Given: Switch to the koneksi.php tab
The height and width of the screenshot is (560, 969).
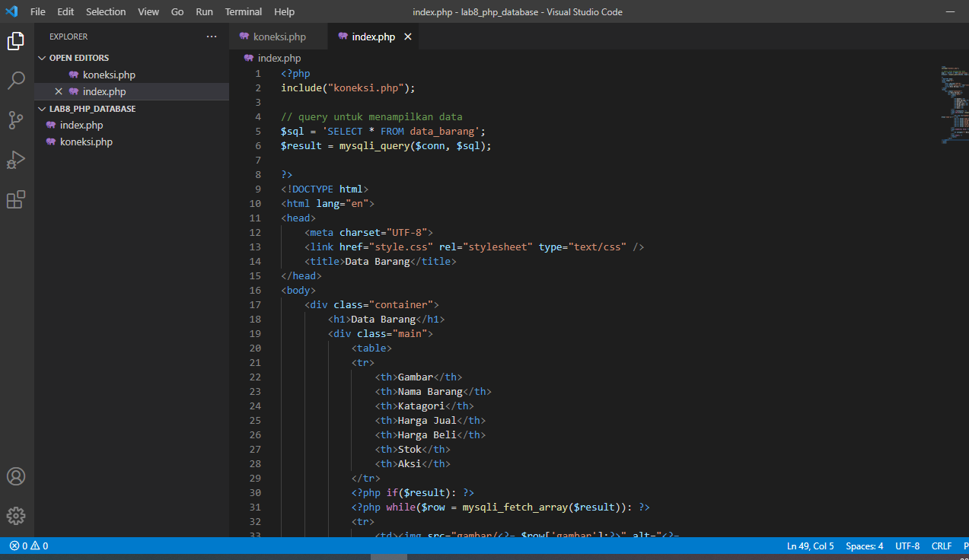Looking at the screenshot, I should tap(278, 36).
